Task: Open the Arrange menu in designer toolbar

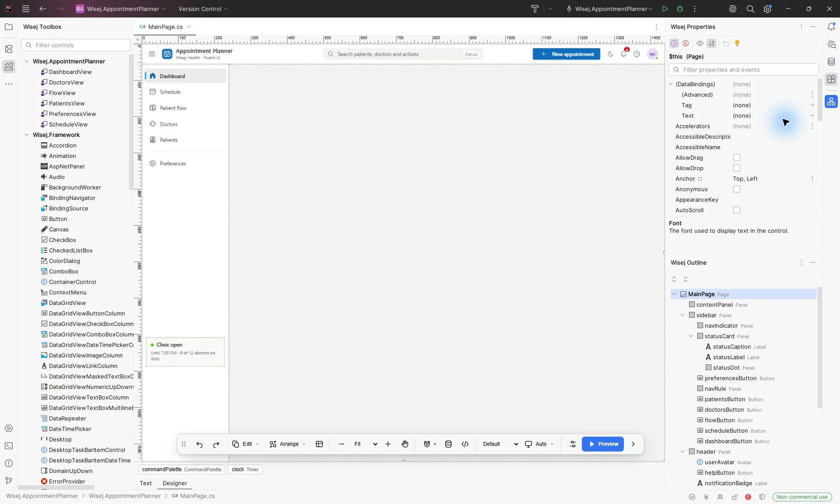Action: 287,444
